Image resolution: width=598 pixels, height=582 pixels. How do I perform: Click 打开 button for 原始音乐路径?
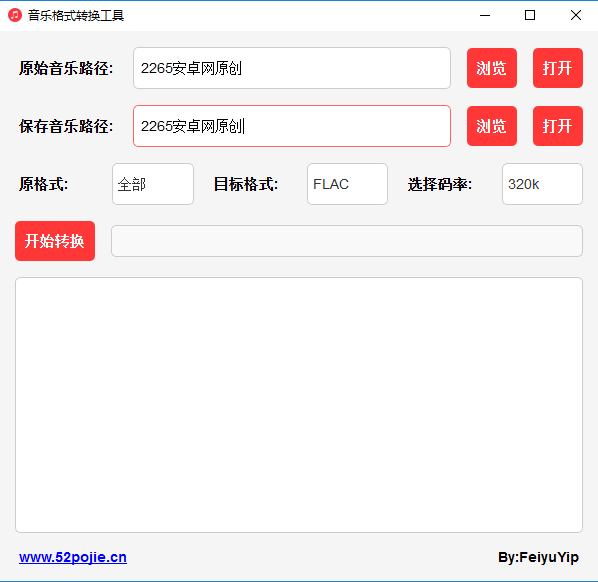click(x=558, y=68)
